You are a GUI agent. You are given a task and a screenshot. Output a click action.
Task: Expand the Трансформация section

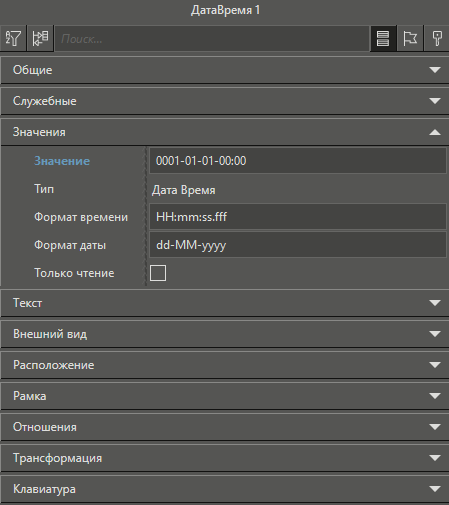(225, 458)
